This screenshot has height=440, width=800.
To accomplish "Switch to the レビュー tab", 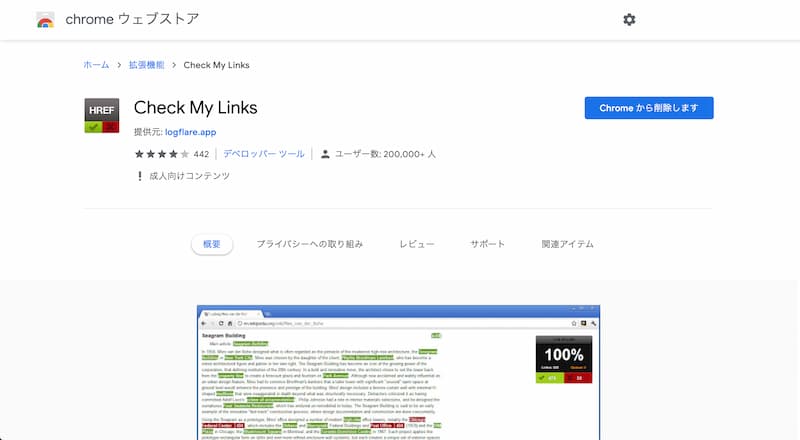I will [416, 244].
